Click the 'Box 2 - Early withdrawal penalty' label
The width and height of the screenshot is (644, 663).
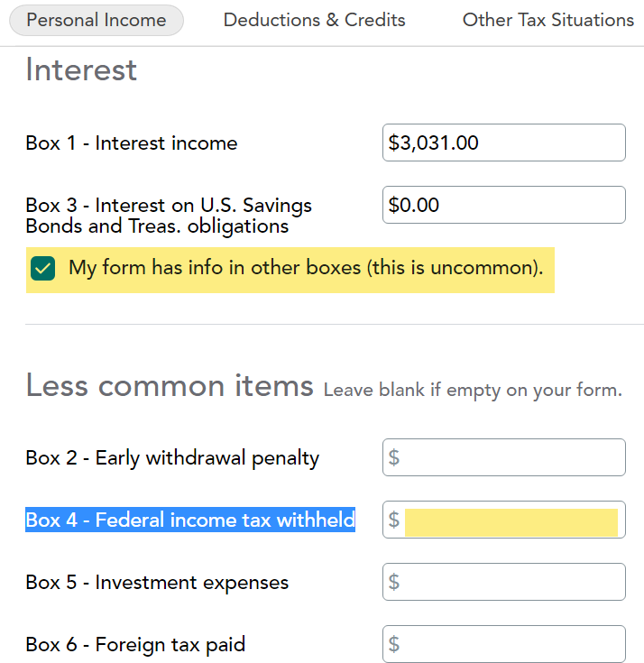(x=172, y=457)
